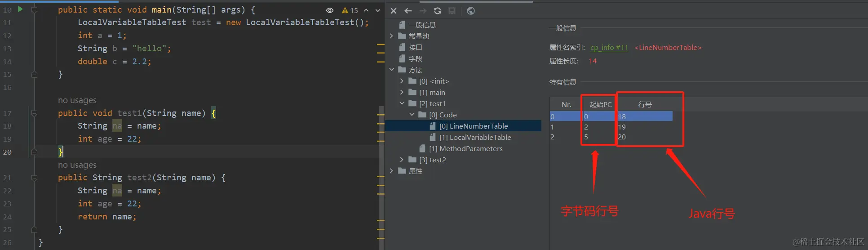Fold the end marker at line 15

34,75
